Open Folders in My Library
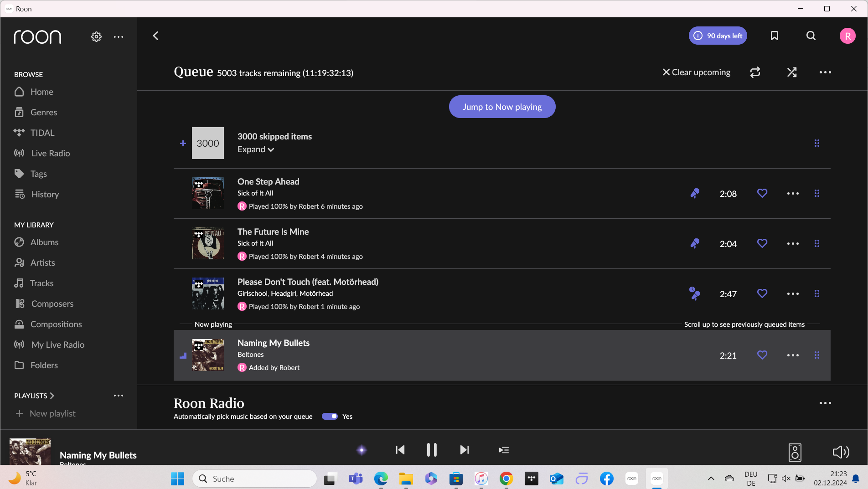Viewport: 868px width, 489px height. click(36, 365)
